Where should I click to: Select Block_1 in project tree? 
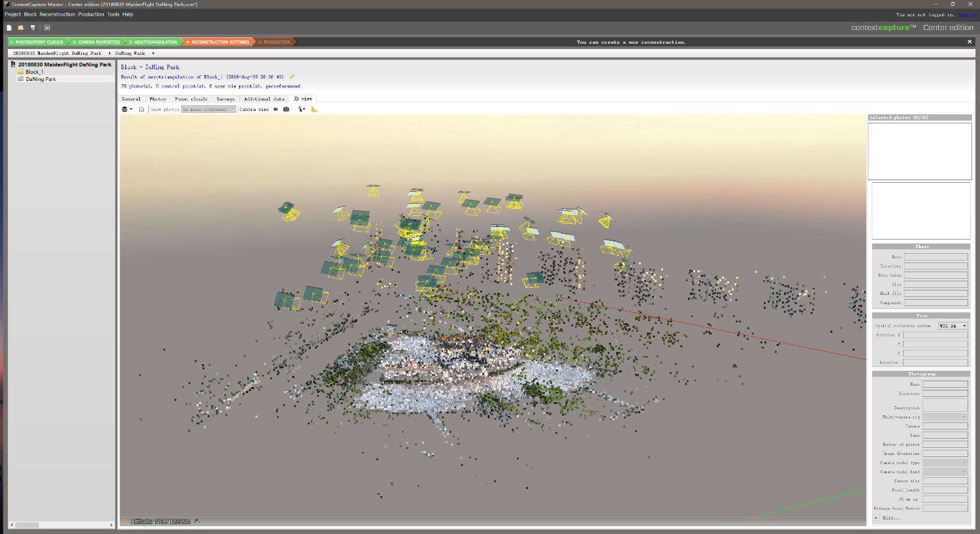(35, 72)
